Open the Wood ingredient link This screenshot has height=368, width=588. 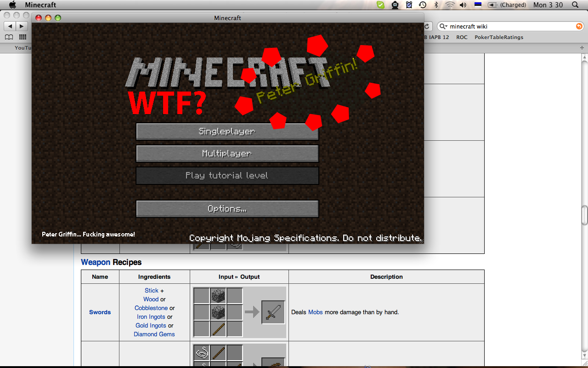click(x=151, y=299)
